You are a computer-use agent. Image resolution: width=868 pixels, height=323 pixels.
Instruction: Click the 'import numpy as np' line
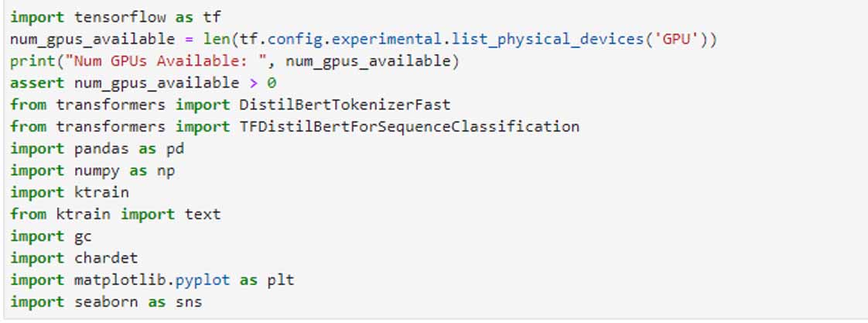pyautogui.click(x=92, y=170)
